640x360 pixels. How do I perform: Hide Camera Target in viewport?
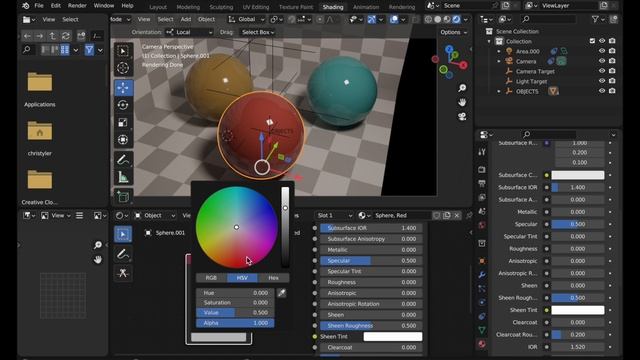point(602,71)
